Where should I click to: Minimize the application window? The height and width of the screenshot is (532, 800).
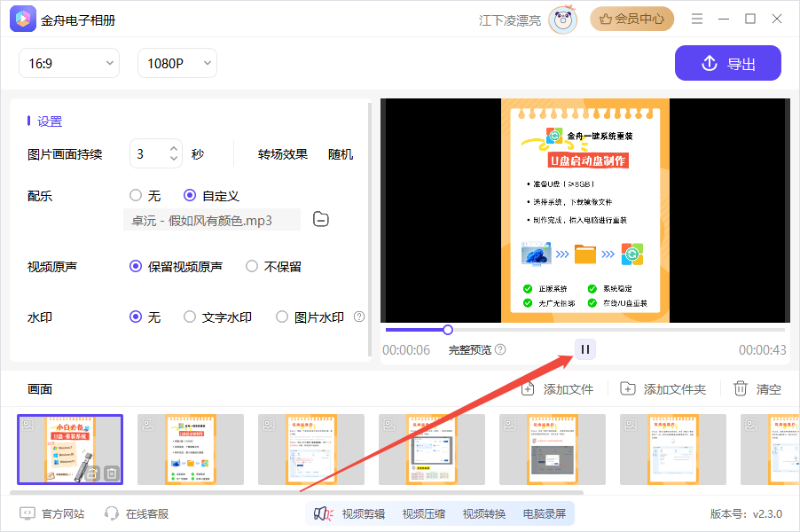pyautogui.click(x=724, y=19)
